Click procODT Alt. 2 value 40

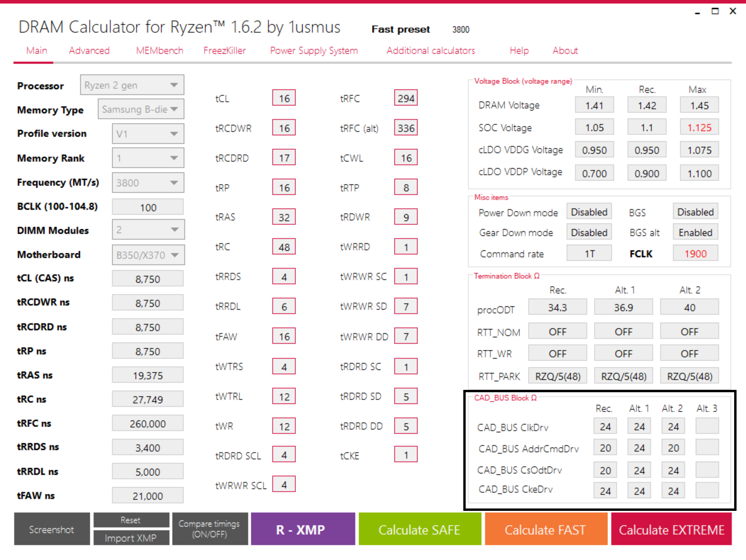(x=689, y=308)
